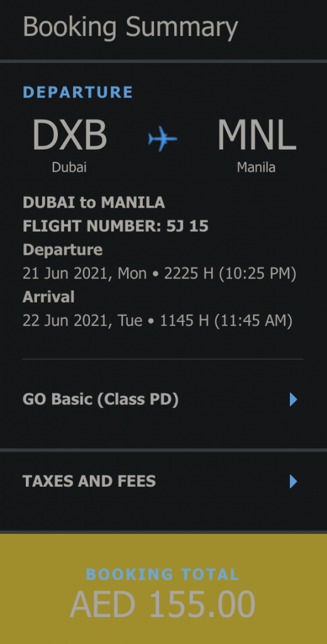Click the gold booking total banner
This screenshot has height=644, width=327.
163,589
